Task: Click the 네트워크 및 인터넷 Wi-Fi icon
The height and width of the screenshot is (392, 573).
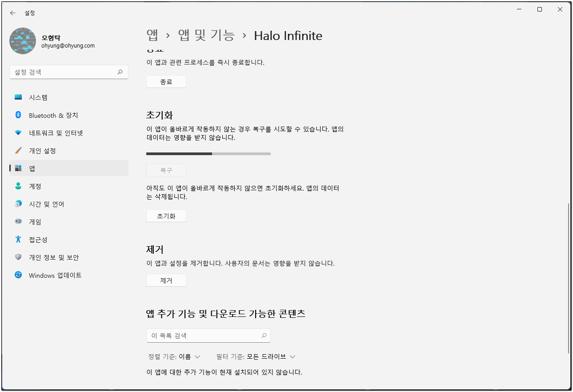Action: point(18,133)
